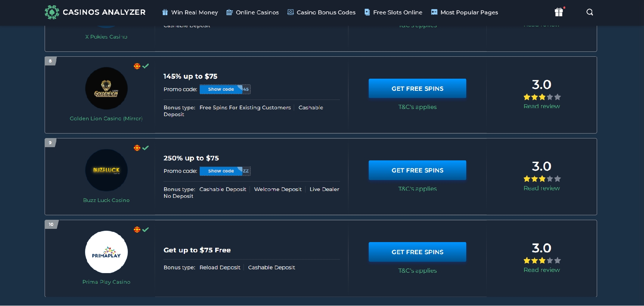The height and width of the screenshot is (306, 644).
Task: Click the Prima Play Casino logo
Action: click(106, 252)
